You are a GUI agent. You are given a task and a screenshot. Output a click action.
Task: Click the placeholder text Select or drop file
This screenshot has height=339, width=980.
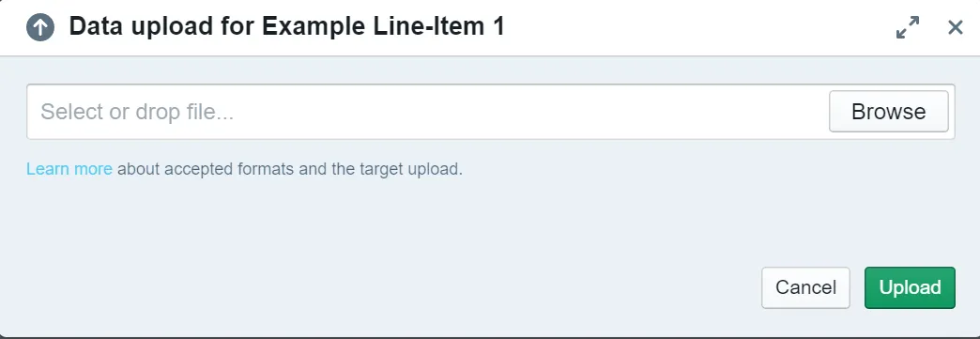tap(137, 112)
